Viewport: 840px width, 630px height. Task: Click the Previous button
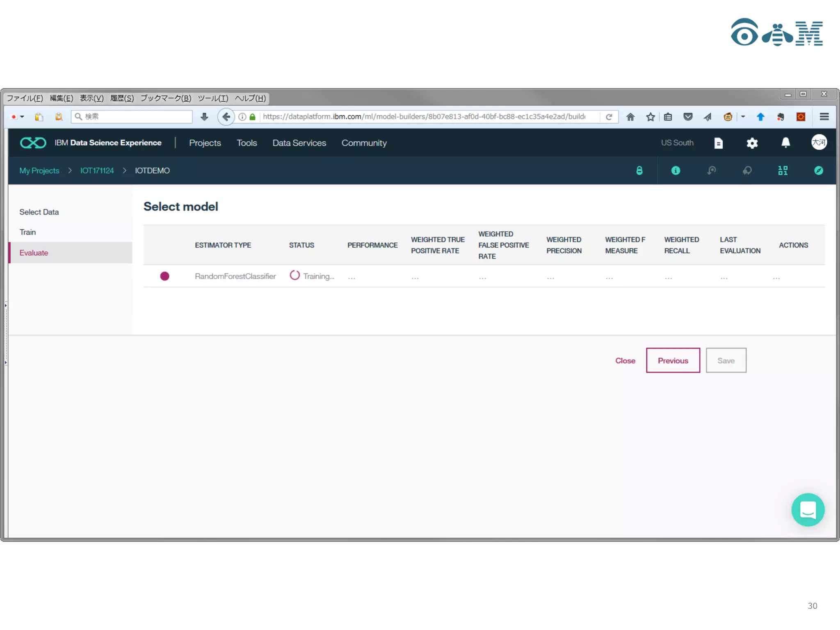pos(673,361)
